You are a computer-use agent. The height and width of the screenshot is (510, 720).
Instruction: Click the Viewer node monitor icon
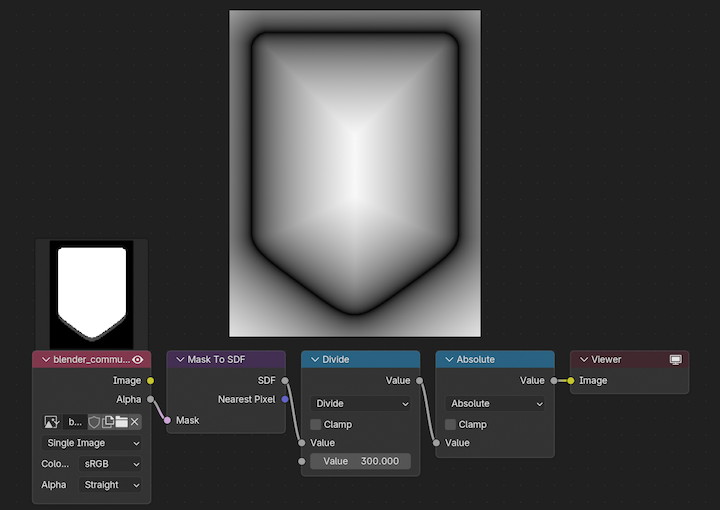point(675,359)
